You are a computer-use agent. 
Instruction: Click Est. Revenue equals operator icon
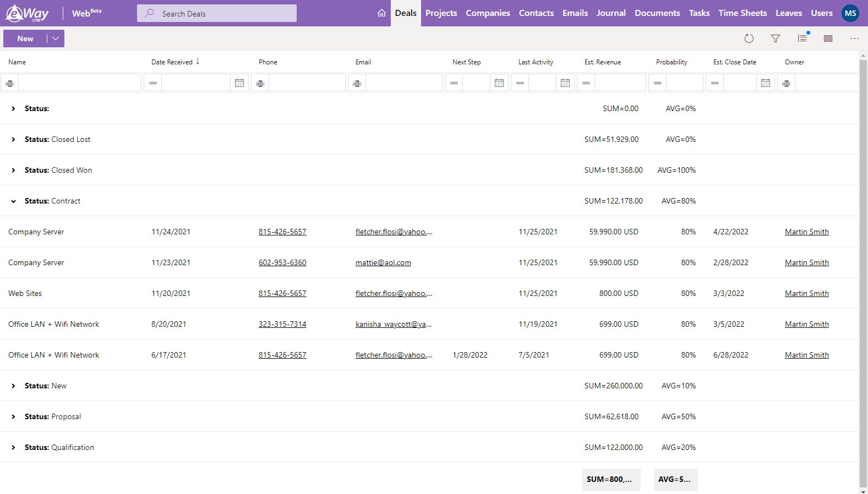[586, 83]
